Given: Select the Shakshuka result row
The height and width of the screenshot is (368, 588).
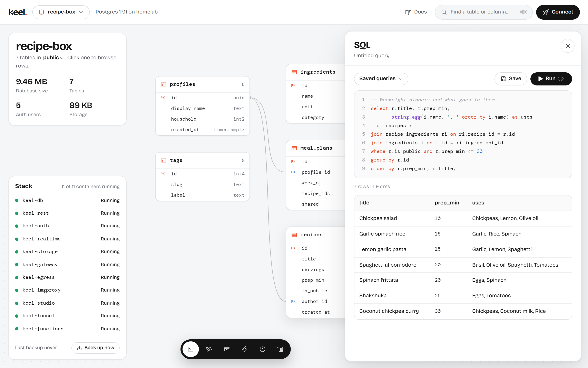Looking at the screenshot, I should (x=463, y=295).
